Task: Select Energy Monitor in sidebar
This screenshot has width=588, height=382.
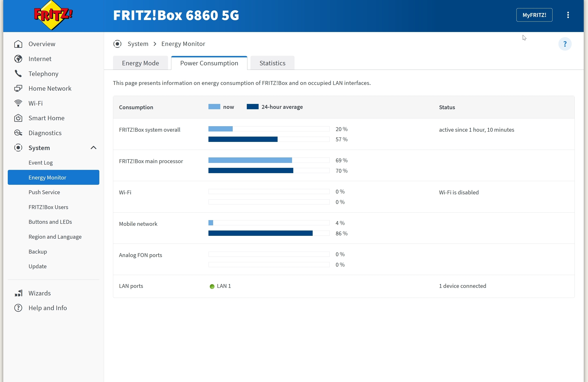Action: (x=53, y=177)
